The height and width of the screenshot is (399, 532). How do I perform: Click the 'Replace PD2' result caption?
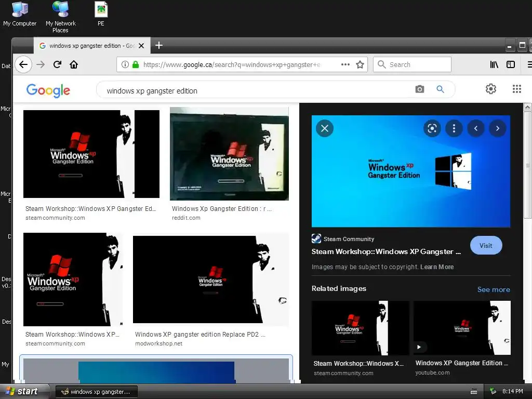tap(200, 334)
